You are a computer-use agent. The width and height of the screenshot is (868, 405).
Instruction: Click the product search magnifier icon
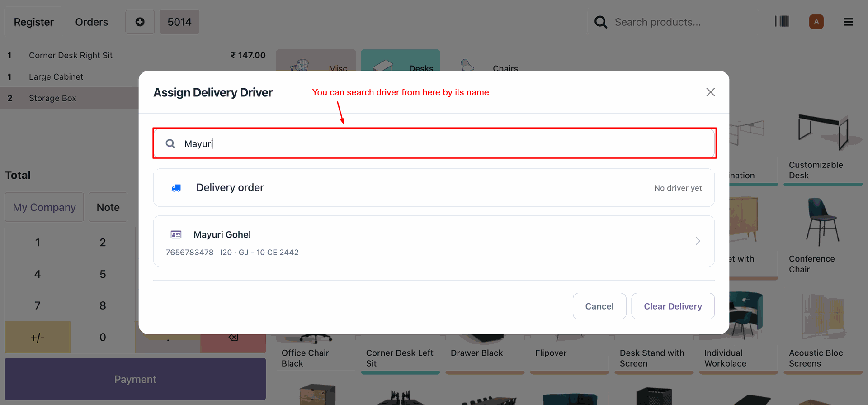tap(600, 22)
